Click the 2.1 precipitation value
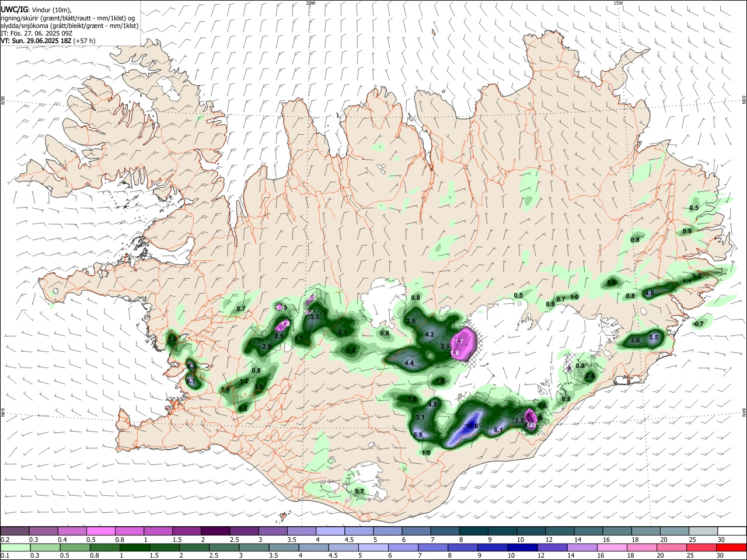The image size is (747, 560). coord(343,332)
